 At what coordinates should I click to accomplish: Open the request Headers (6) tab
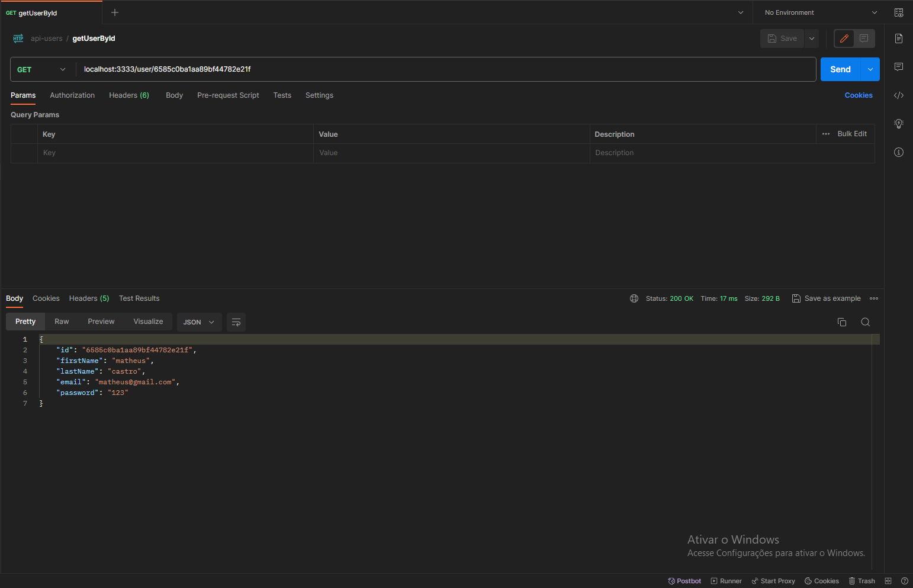click(129, 95)
